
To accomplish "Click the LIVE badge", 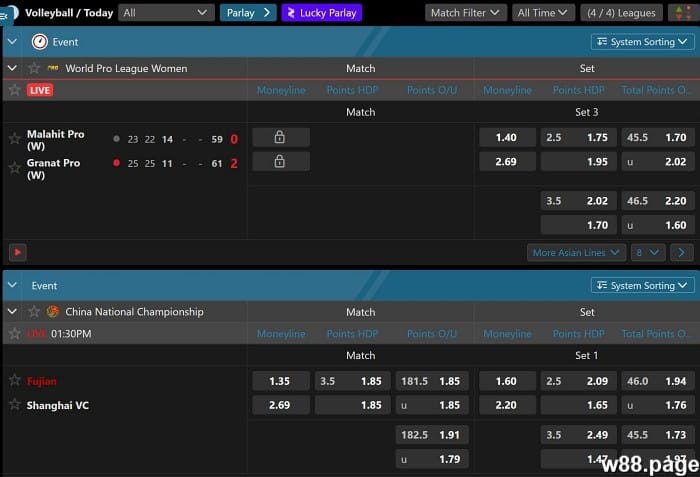I will point(40,90).
